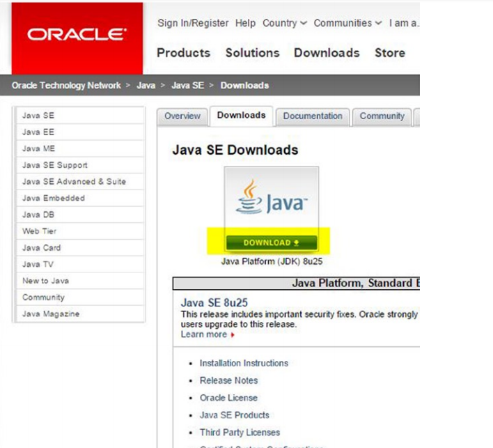This screenshot has width=493, height=448.
Task: Click Sign In/Register link
Action: coord(193,23)
